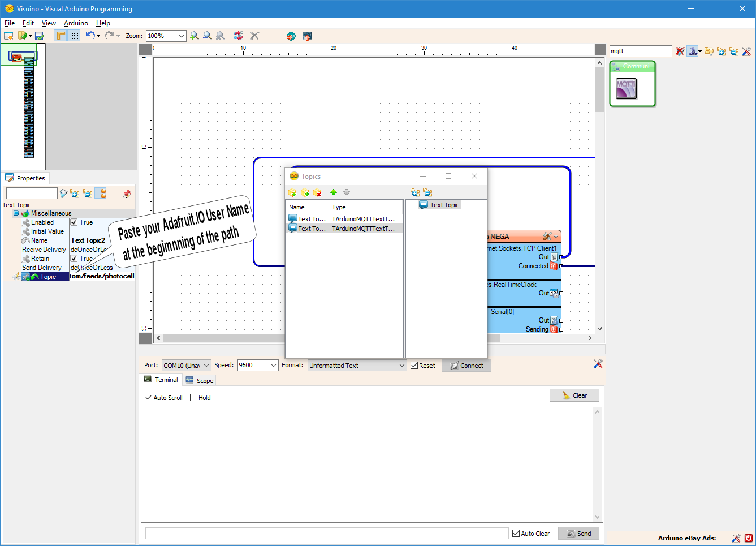Open the Zoom percentage dropdown
The width and height of the screenshot is (756, 546).
click(x=182, y=36)
